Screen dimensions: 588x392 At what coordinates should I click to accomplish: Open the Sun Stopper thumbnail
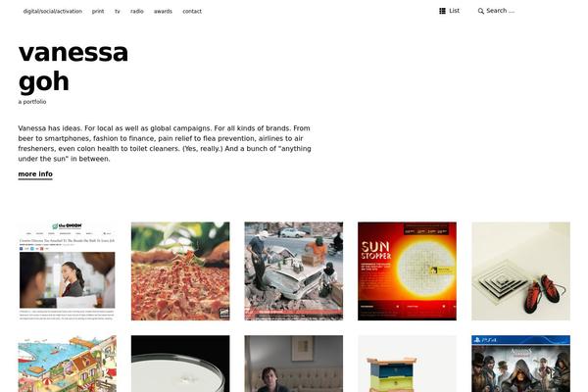tap(407, 271)
